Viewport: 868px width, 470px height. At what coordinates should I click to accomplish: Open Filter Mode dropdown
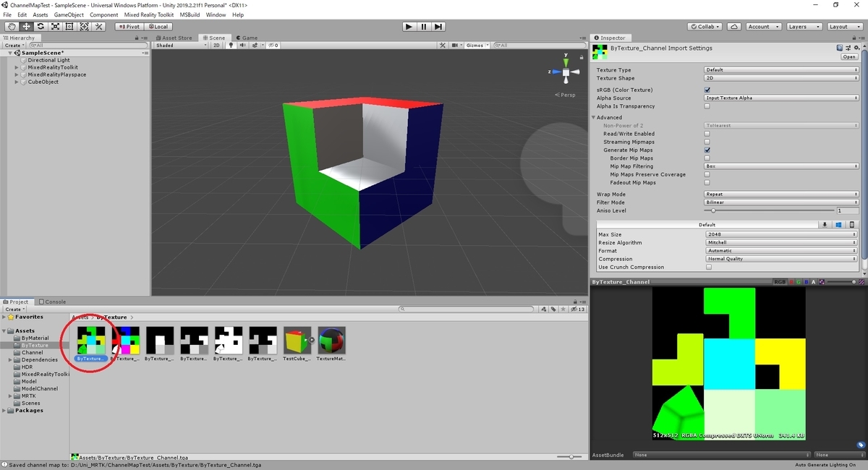[x=781, y=202]
